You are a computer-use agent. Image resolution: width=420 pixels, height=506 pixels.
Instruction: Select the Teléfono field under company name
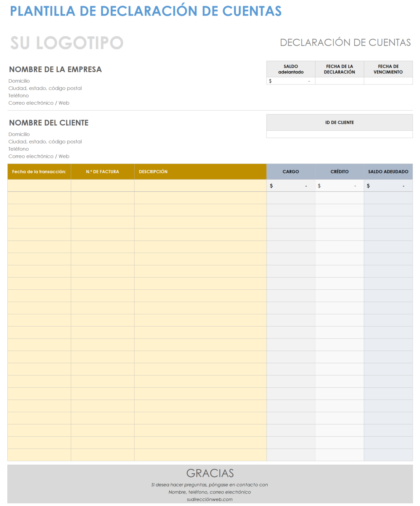click(x=19, y=95)
